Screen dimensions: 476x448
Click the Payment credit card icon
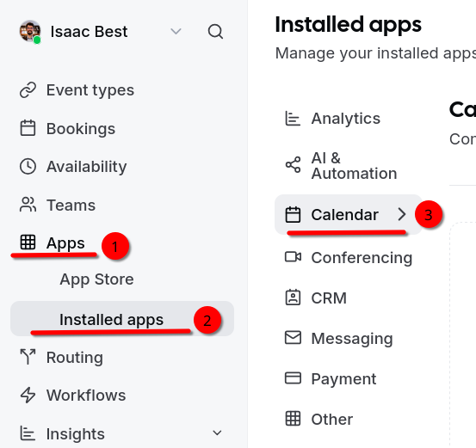[293, 378]
